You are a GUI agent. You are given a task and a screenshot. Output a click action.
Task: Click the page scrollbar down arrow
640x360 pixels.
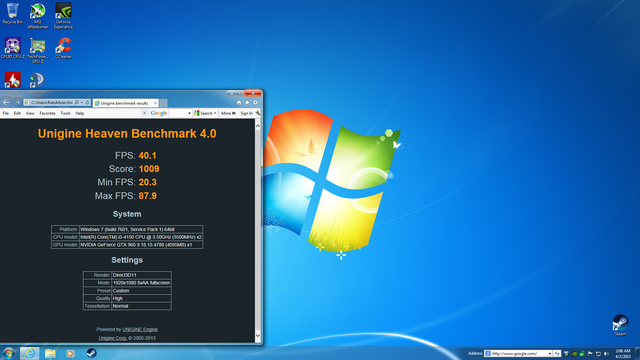[x=258, y=336]
